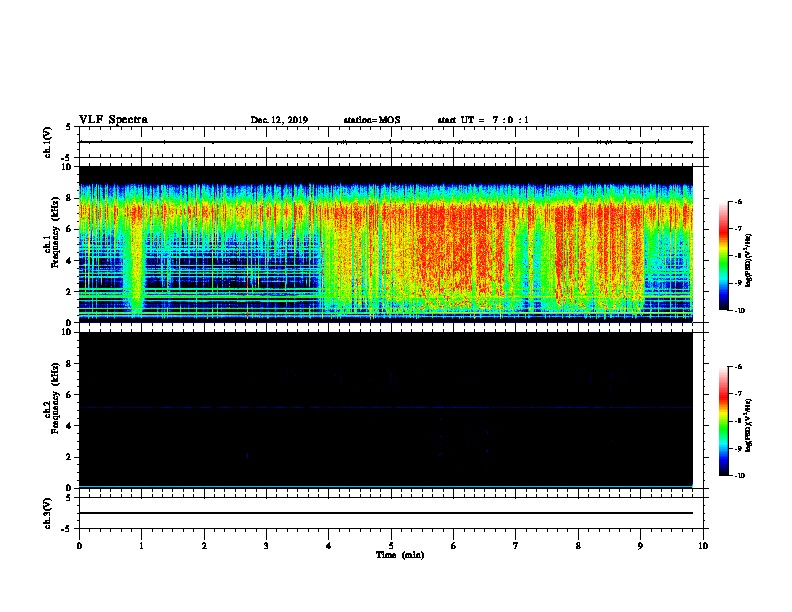The width and height of the screenshot is (792, 612).
Task: Click the ch.2 color bar label 'log(PSD)(V²/Hz)'
Action: (x=749, y=425)
